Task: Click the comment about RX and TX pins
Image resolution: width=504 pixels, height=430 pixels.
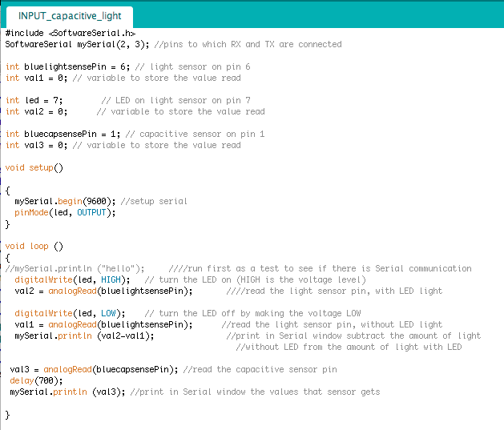Action: (x=248, y=44)
